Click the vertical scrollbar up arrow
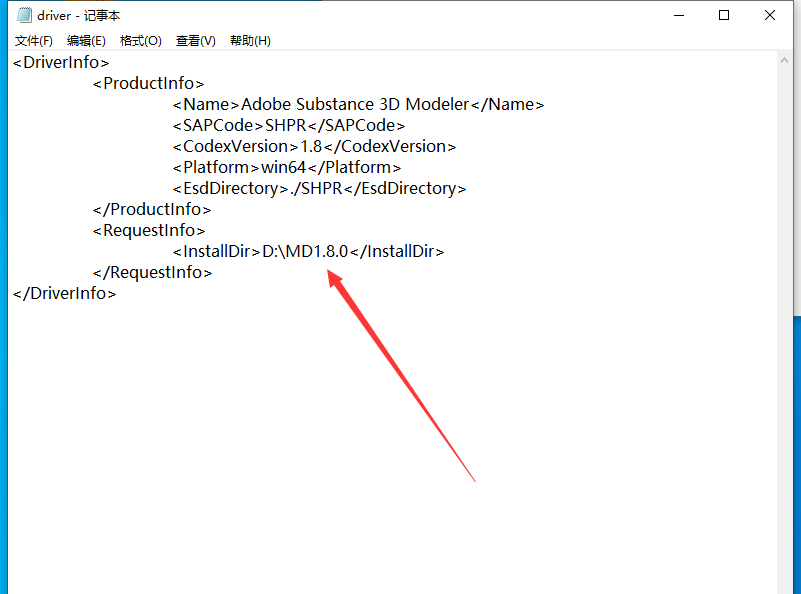Image resolution: width=801 pixels, height=594 pixels. [x=785, y=61]
